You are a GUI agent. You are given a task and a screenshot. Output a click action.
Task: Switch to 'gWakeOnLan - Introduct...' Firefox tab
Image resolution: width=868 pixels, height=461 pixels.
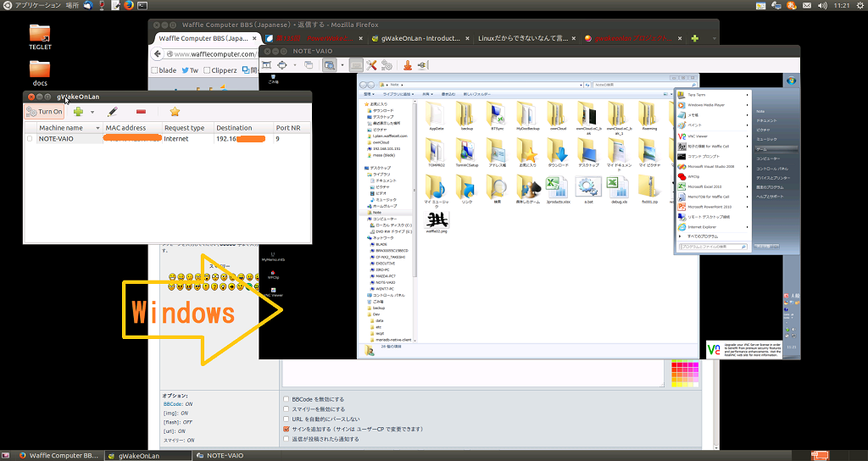click(420, 38)
